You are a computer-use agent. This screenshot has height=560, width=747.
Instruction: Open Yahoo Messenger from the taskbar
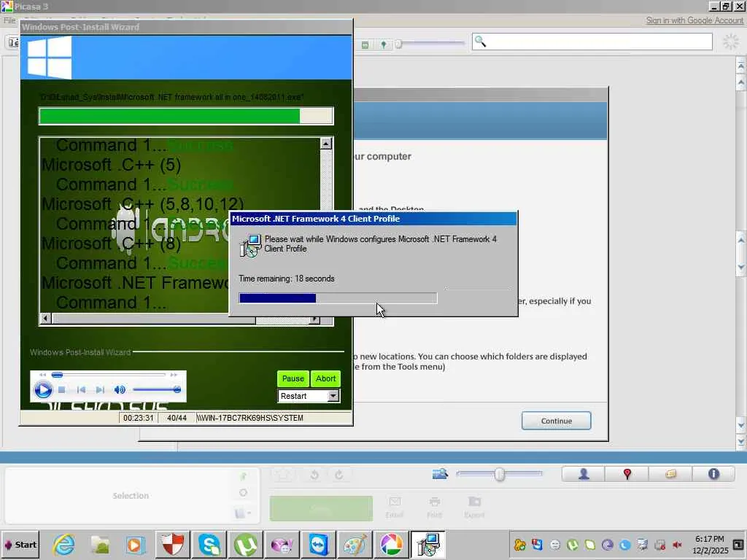click(x=282, y=545)
